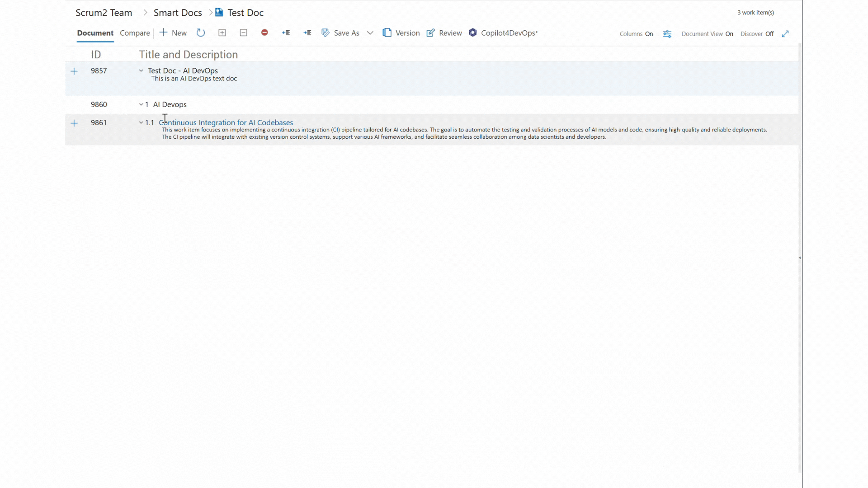
Task: Click the Review button label
Action: point(450,33)
